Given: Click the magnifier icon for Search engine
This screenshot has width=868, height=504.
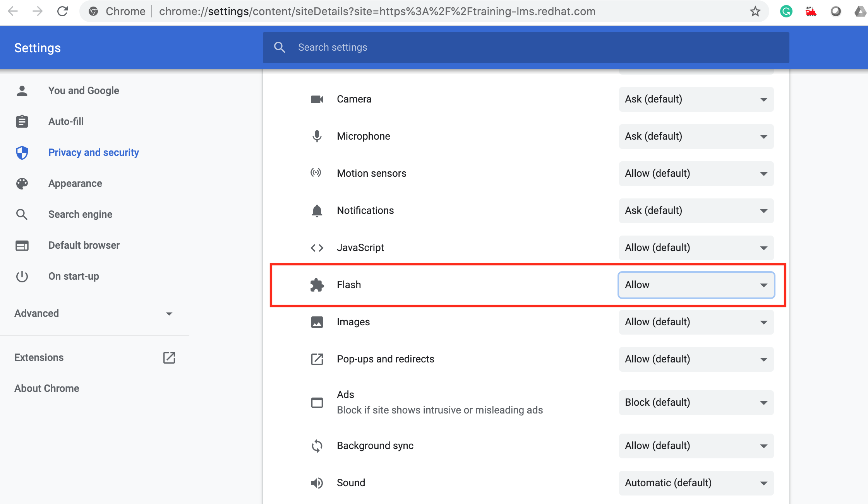Looking at the screenshot, I should tap(22, 214).
